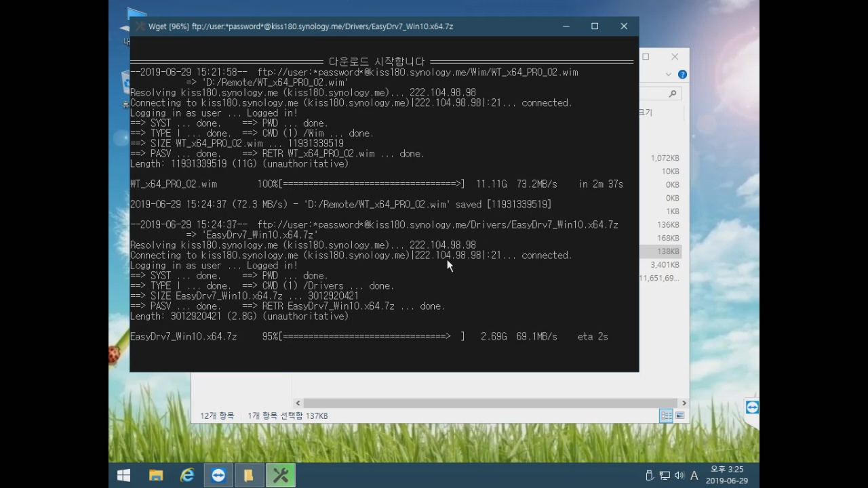Screen dimensions: 868x488
Task: Click the EasyDrv7_Win10.x64.7z progress bar line
Action: [369, 336]
